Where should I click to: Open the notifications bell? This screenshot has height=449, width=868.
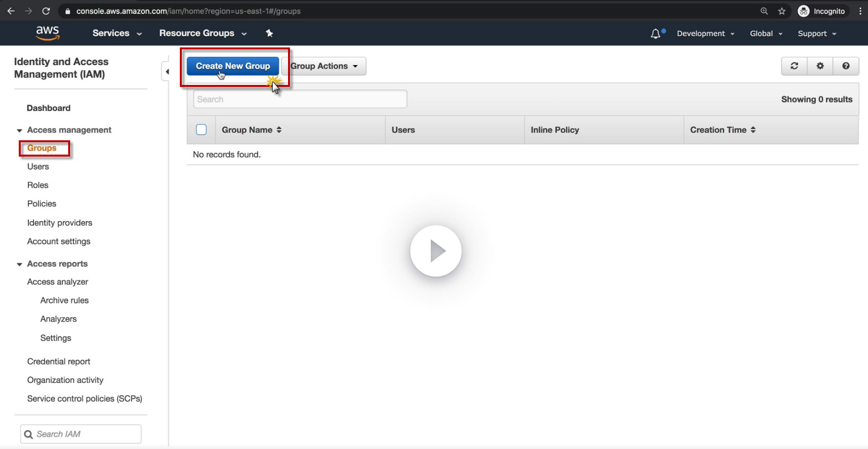[656, 34]
